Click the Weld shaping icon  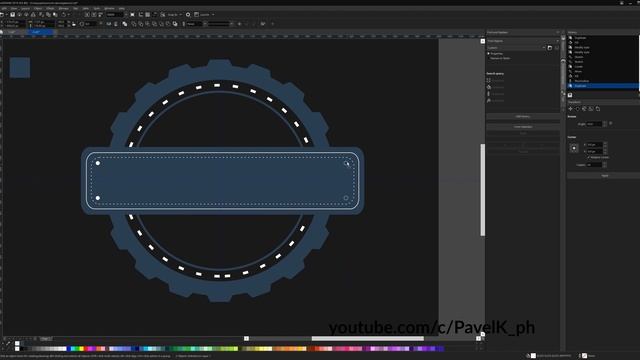(134, 24)
